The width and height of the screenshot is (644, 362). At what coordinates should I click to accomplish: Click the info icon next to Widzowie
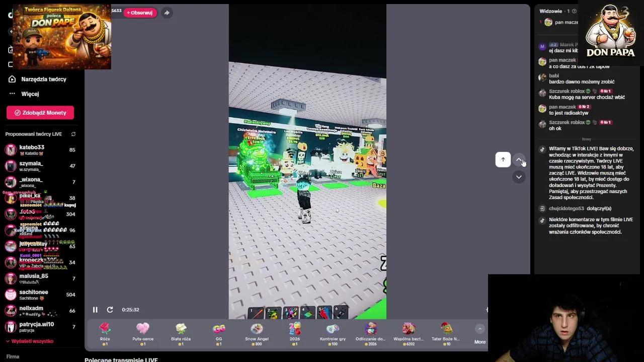(x=574, y=11)
